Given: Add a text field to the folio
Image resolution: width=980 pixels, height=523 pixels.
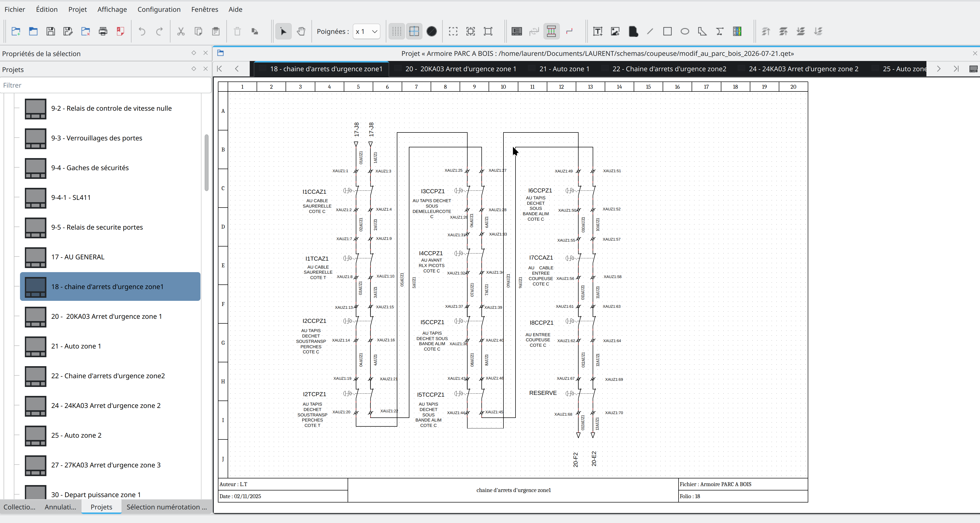Looking at the screenshot, I should pyautogui.click(x=598, y=32).
